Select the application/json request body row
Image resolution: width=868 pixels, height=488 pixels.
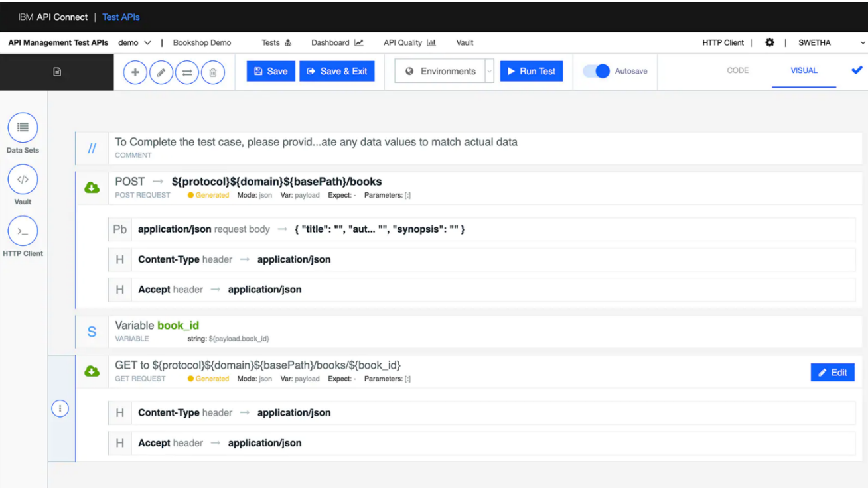[481, 229]
